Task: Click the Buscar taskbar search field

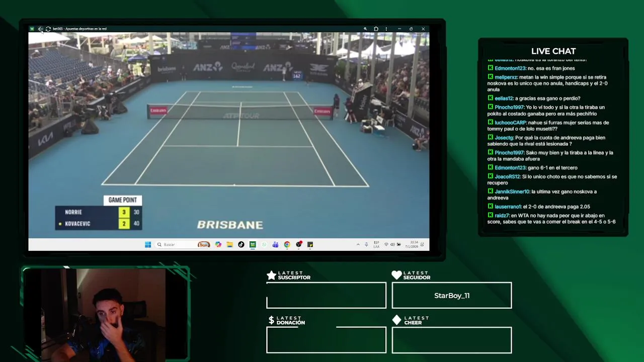Action: (x=183, y=244)
